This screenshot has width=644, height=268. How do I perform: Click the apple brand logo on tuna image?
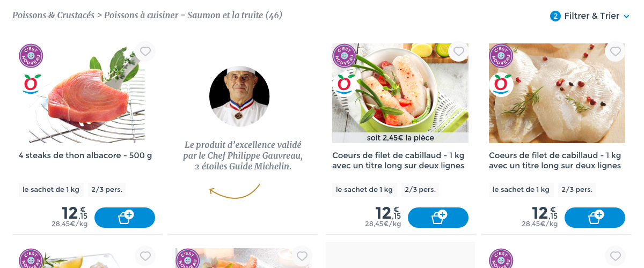(x=32, y=85)
